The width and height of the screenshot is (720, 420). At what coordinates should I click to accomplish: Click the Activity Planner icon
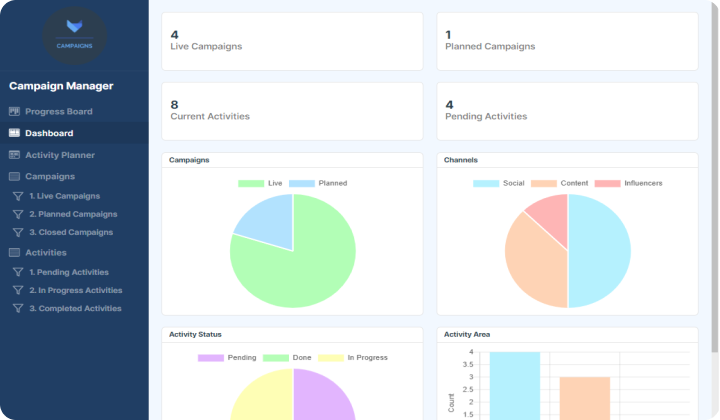click(x=14, y=155)
